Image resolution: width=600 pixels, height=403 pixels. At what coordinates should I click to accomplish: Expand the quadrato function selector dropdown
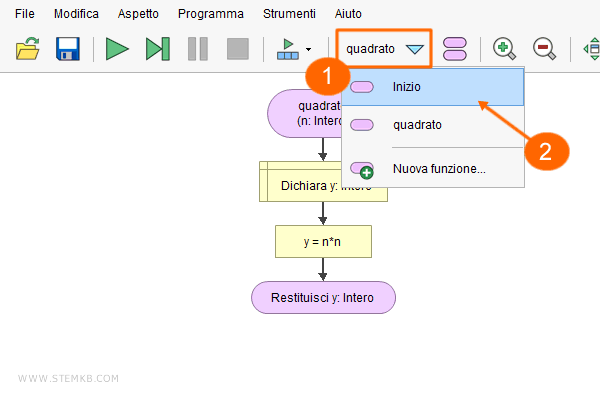(414, 48)
